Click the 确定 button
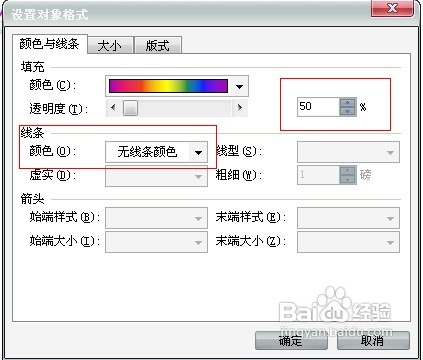This screenshot has width=423, height=360. [x=291, y=341]
